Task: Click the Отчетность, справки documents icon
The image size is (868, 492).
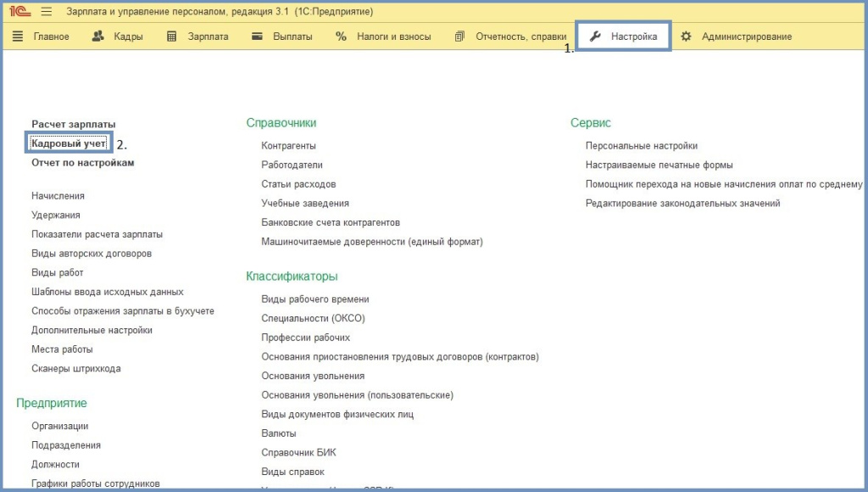Action: [x=459, y=36]
